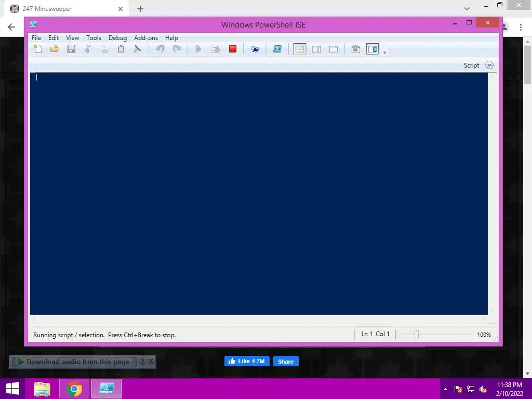Open the Windows Start menu
This screenshot has width=532, height=399.
(x=12, y=389)
